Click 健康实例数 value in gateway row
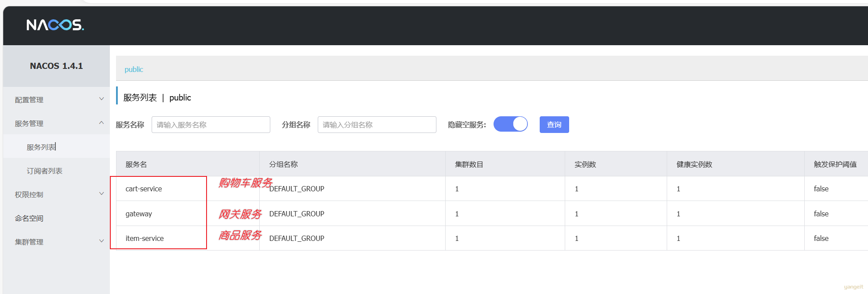The width and height of the screenshot is (868, 294). (x=679, y=214)
